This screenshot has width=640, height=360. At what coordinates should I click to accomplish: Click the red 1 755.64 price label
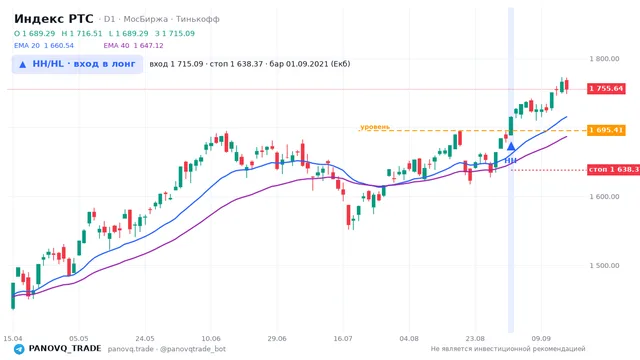(x=606, y=89)
